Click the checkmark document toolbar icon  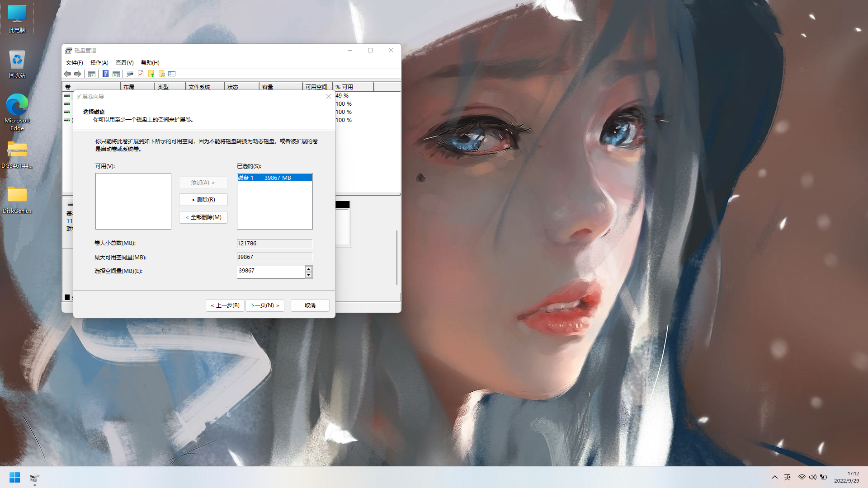141,74
